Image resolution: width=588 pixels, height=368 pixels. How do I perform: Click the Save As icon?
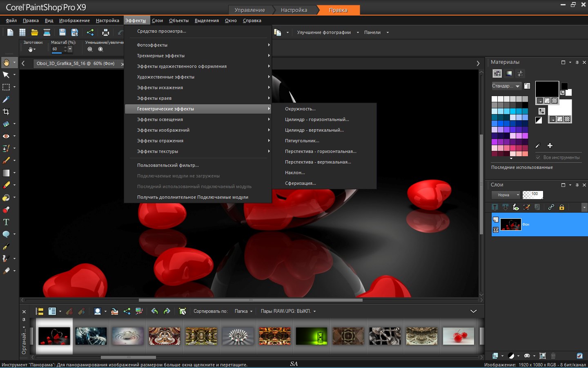click(x=75, y=32)
